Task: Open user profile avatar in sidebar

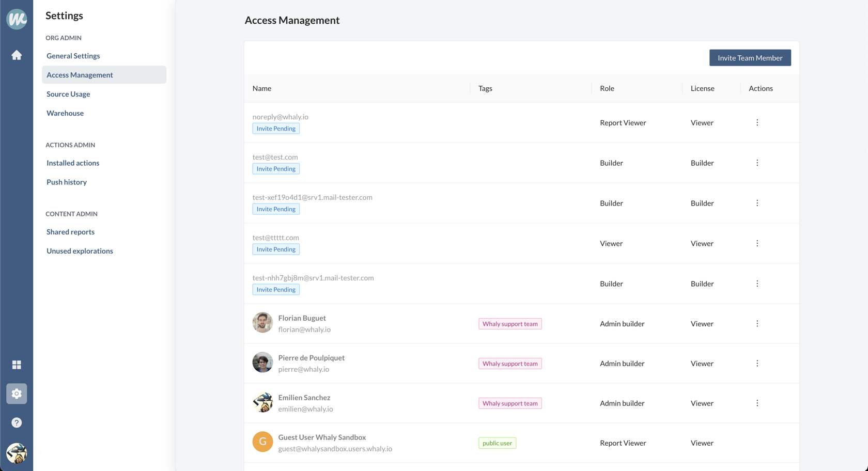Action: pyautogui.click(x=17, y=453)
